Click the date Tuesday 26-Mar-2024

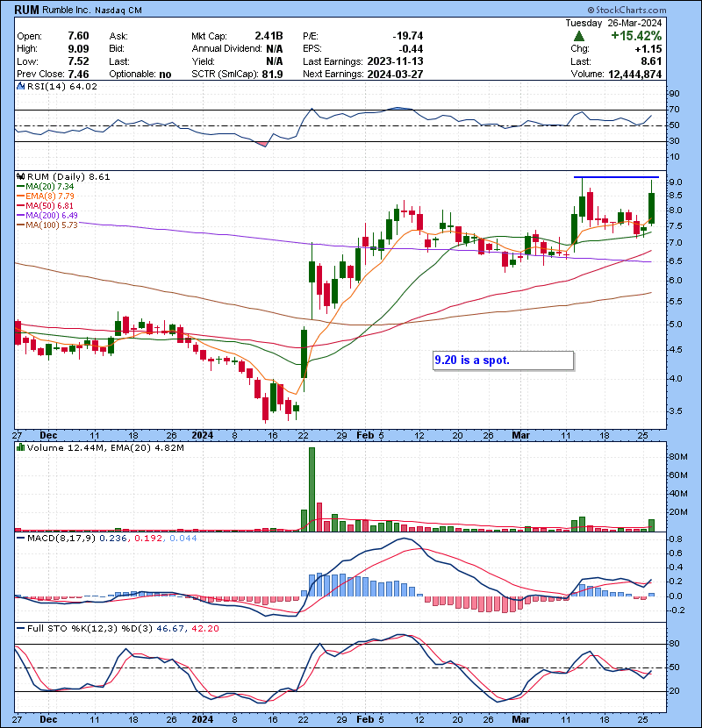(613, 23)
